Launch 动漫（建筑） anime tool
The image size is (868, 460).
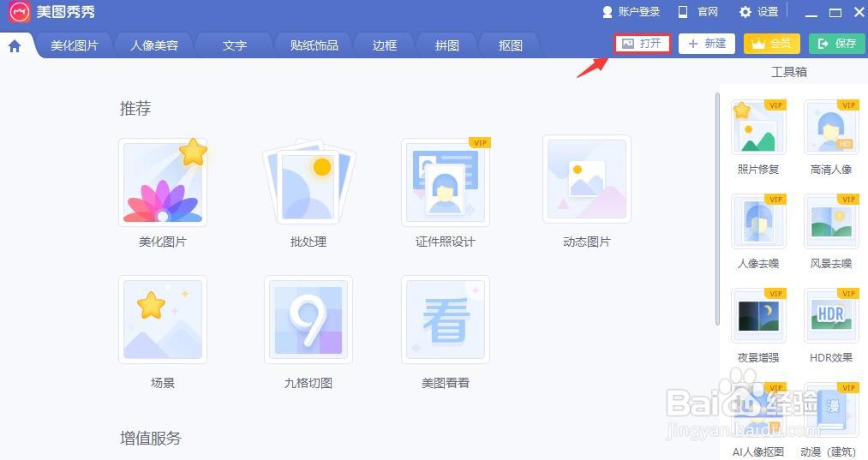pos(831,409)
